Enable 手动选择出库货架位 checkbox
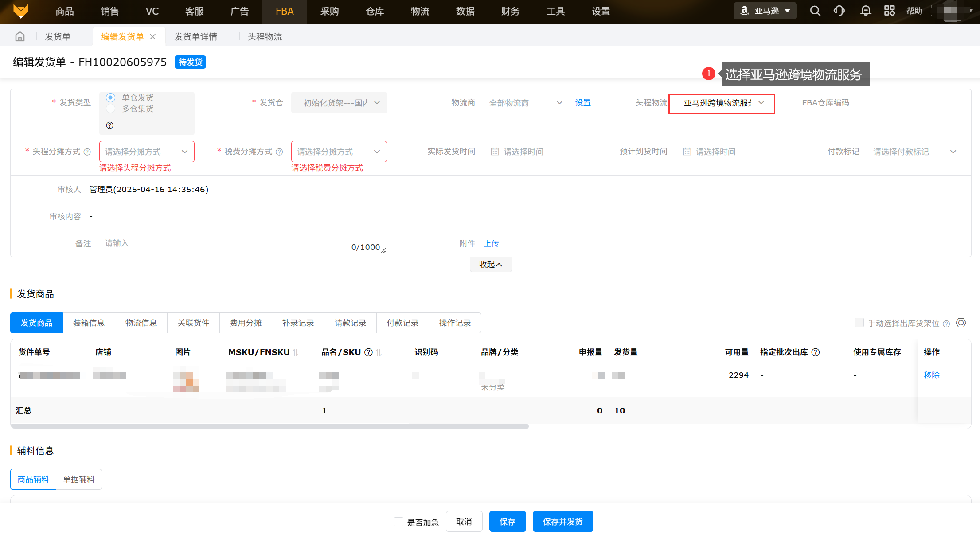The width and height of the screenshot is (980, 534). click(x=859, y=323)
